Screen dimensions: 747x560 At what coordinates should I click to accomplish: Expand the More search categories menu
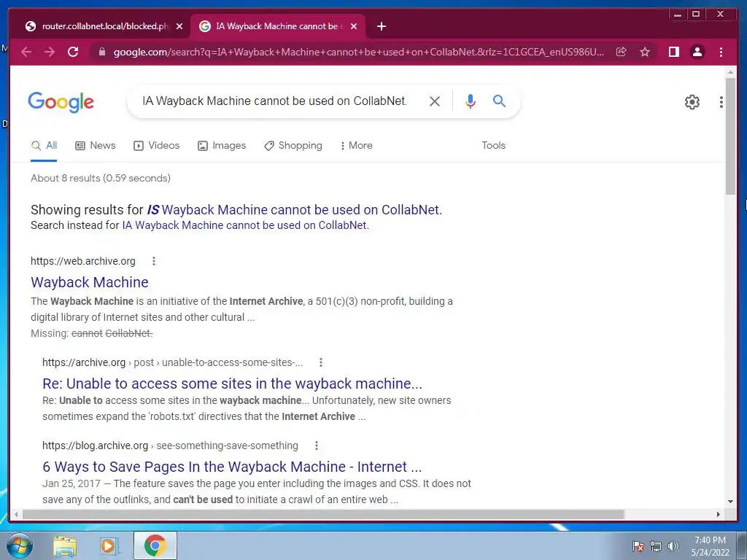[356, 146]
